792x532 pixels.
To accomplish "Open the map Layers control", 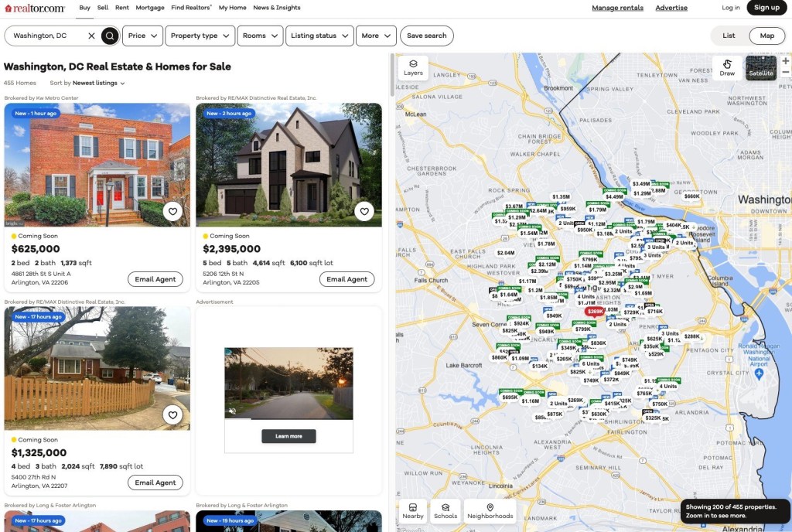I will [413, 68].
